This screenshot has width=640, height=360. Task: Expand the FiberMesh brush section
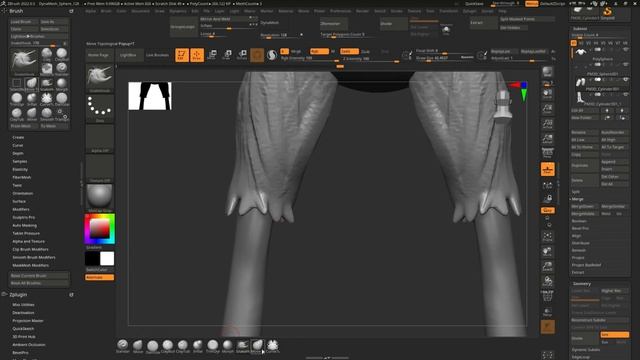(22, 178)
